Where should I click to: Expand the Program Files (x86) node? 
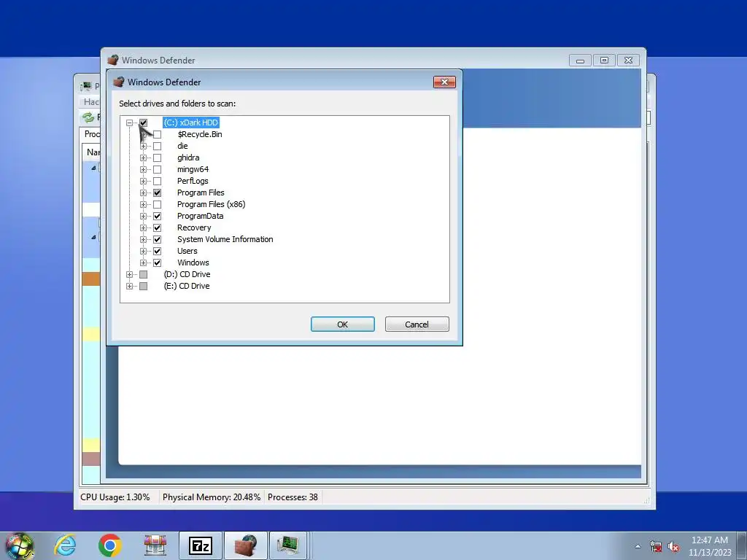coord(143,204)
